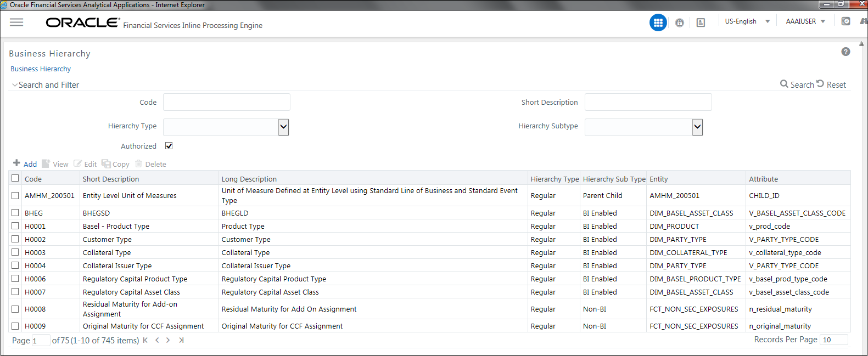The width and height of the screenshot is (868, 356).
Task: Open the Hierarchy Subtype dropdown
Action: tap(697, 127)
